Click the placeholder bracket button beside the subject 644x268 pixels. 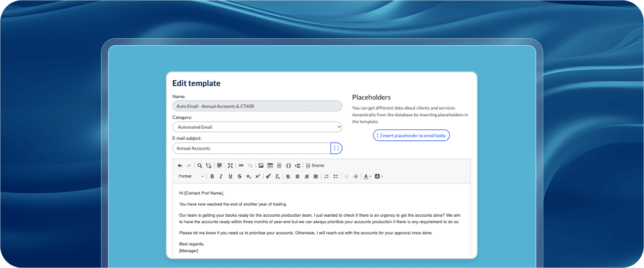[x=336, y=148]
